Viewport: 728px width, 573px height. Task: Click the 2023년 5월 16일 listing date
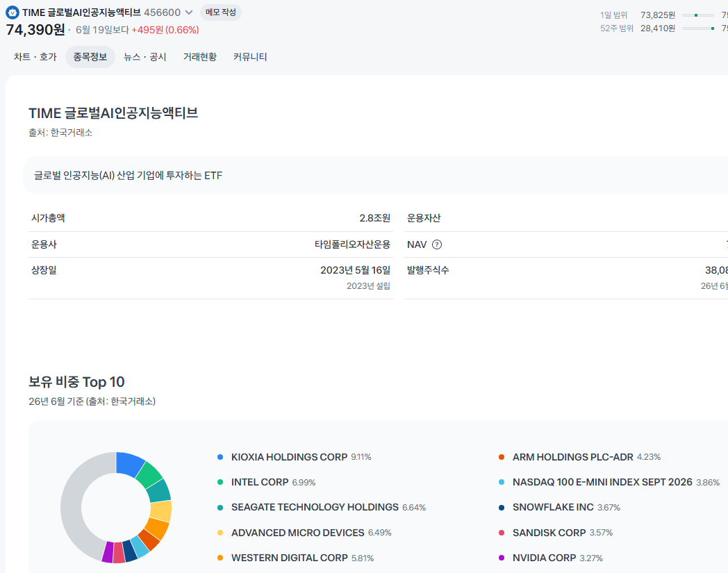(x=355, y=270)
